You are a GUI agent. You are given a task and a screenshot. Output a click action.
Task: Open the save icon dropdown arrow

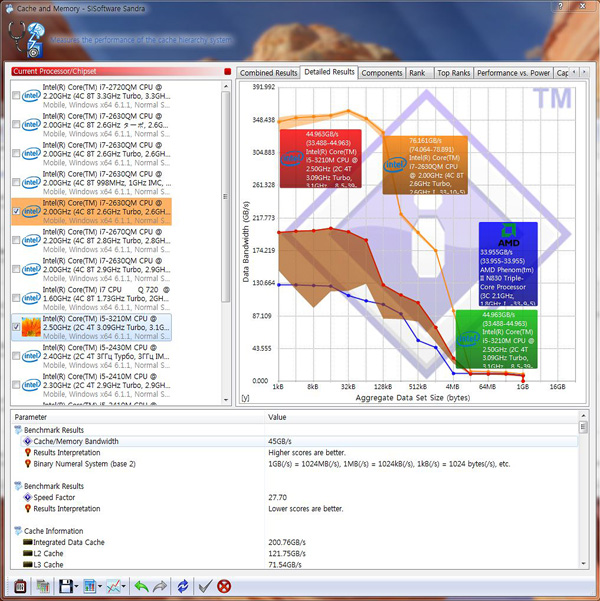tap(76, 586)
